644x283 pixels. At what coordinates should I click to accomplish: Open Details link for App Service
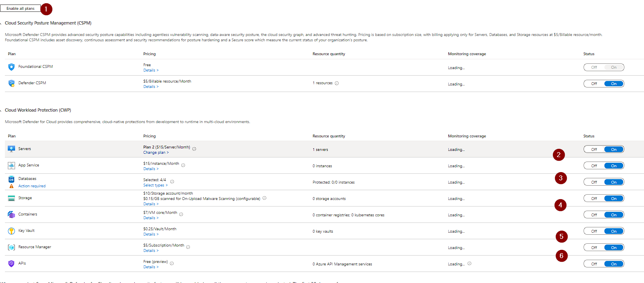coord(151,169)
